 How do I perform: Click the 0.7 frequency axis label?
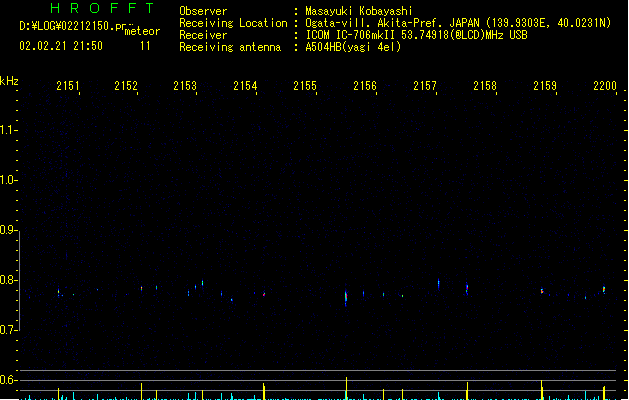tap(7, 330)
